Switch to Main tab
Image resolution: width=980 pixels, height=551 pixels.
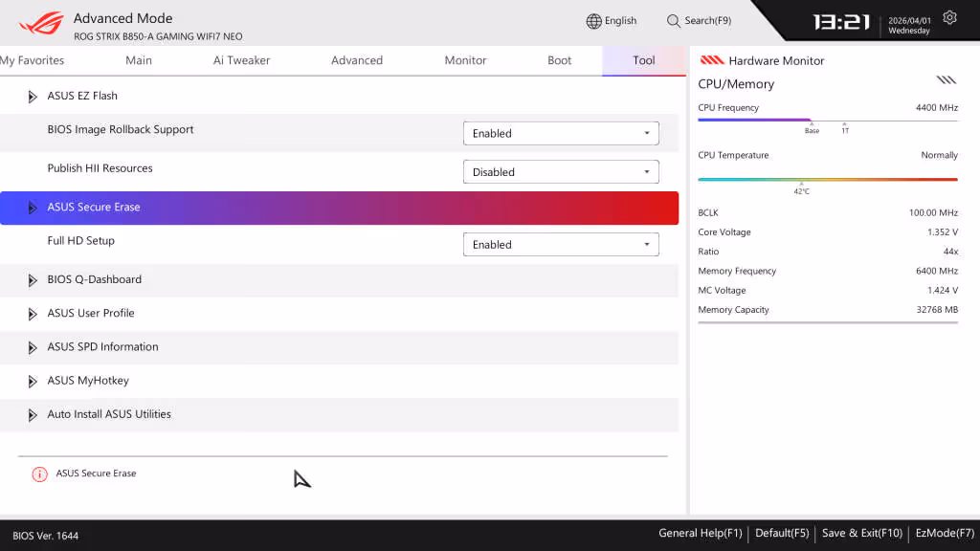139,60
